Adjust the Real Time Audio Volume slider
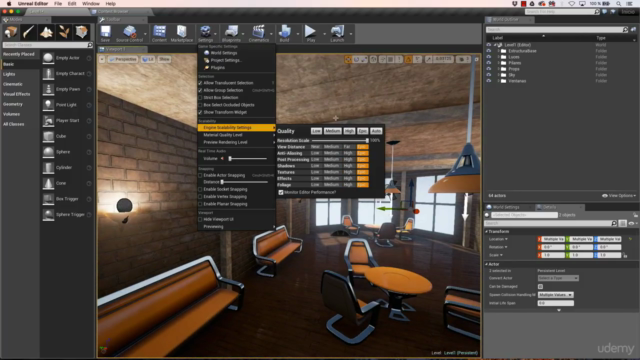The image size is (640, 360). (x=248, y=158)
